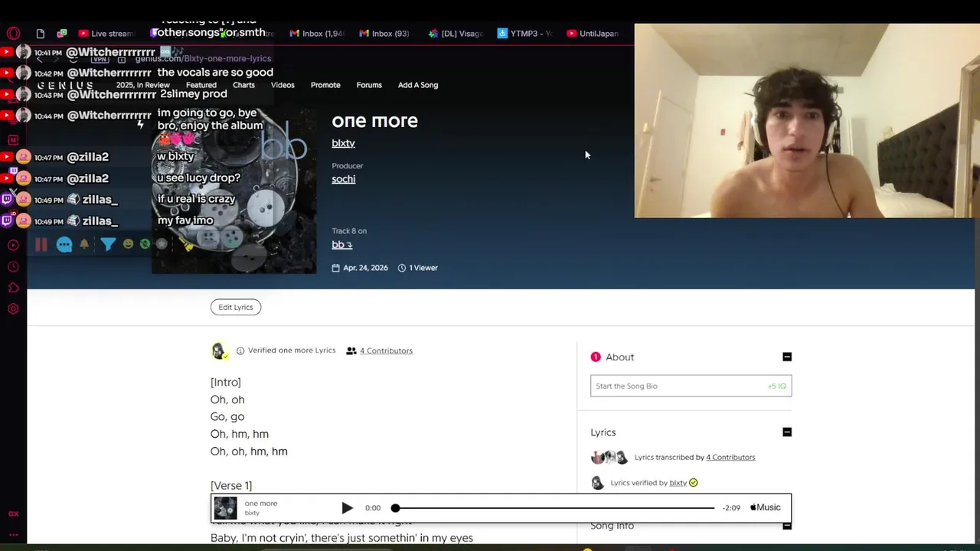Click the blue chat bubble overlay icon

[64, 244]
